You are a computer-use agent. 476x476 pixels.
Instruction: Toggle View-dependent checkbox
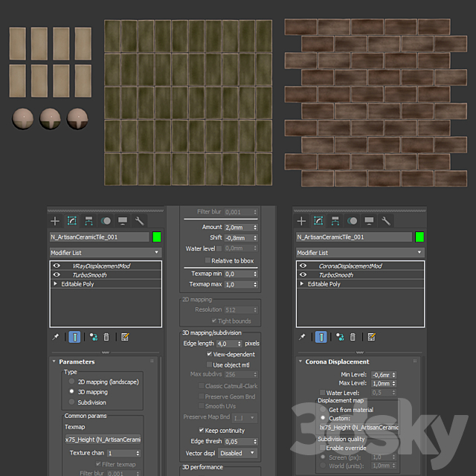point(209,354)
